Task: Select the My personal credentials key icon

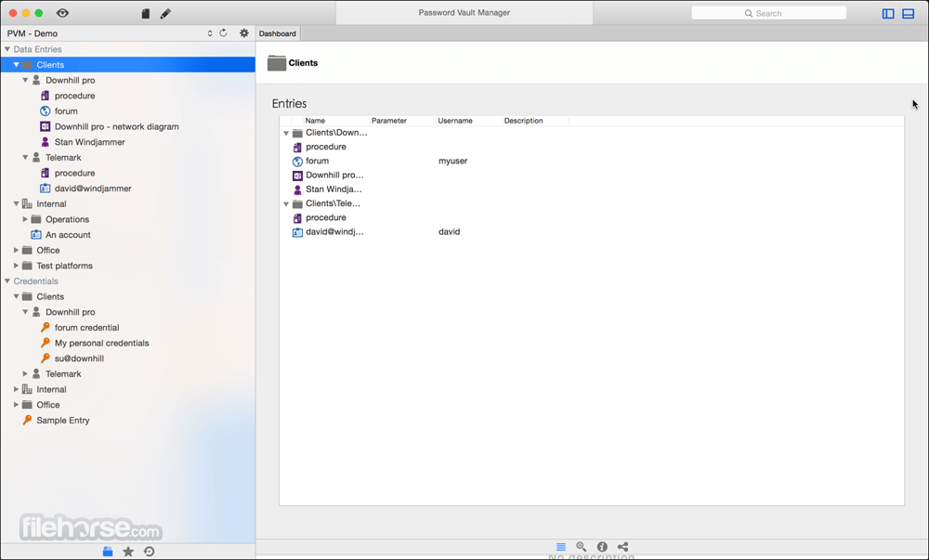Action: [x=45, y=342]
